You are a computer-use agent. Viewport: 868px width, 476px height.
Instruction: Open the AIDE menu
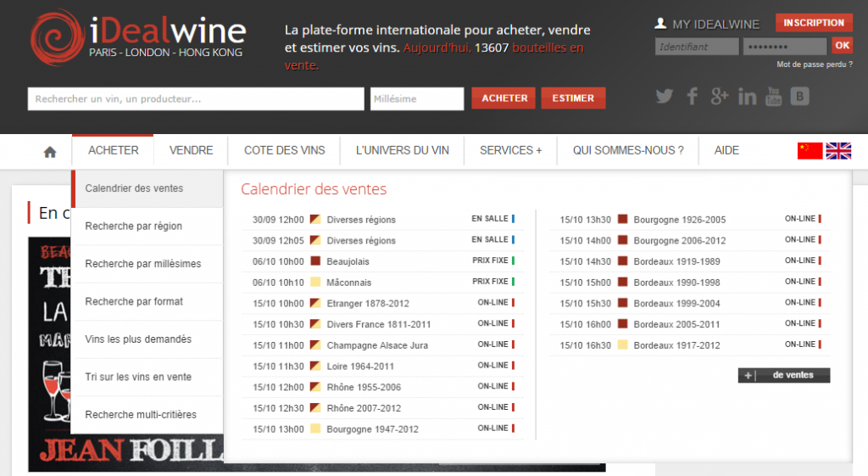click(x=726, y=151)
